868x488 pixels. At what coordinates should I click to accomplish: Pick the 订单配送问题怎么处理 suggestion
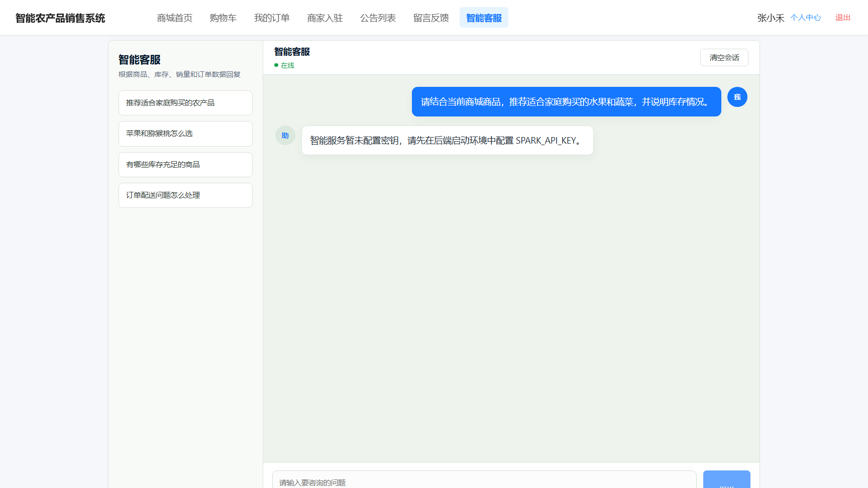point(185,195)
